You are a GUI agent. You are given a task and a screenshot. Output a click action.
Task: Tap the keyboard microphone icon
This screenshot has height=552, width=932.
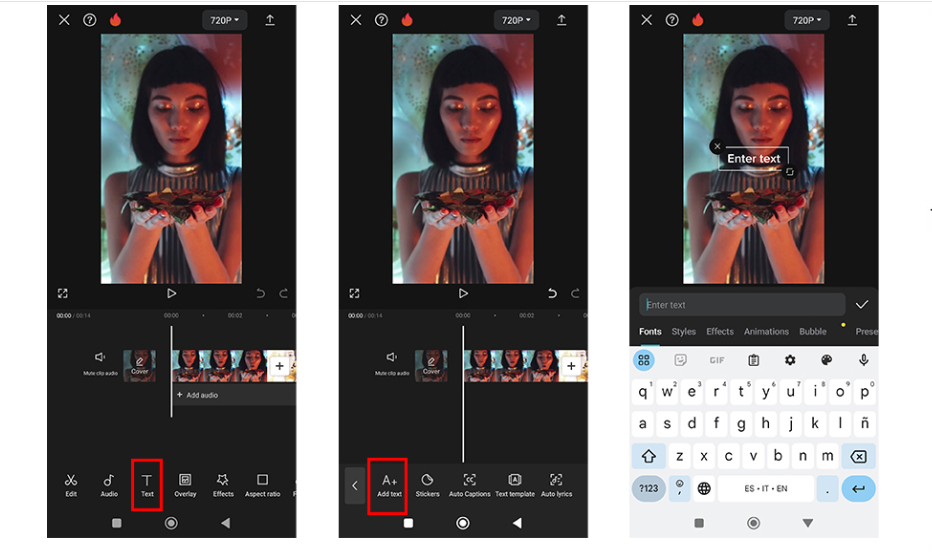[863, 360]
